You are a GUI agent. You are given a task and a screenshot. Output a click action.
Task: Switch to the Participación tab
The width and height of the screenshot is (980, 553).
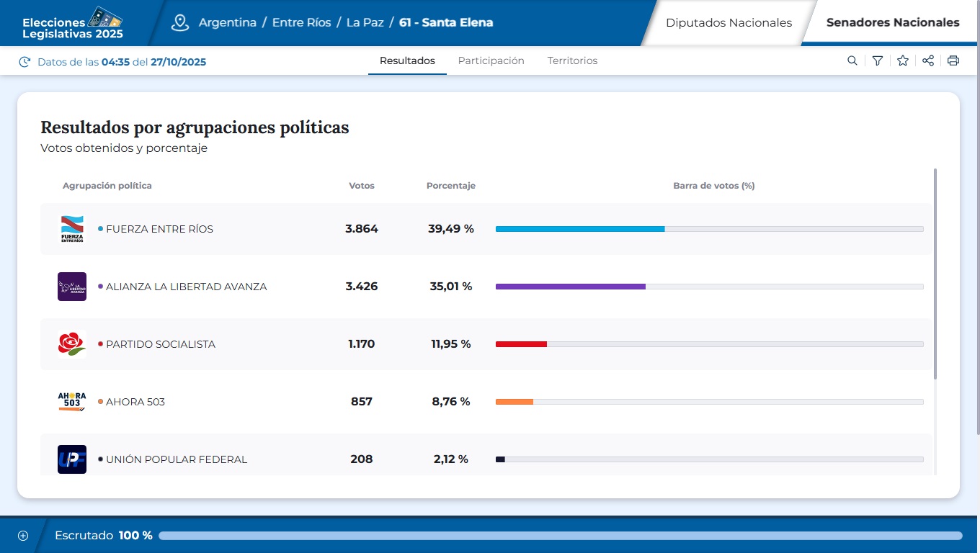pyautogui.click(x=491, y=60)
